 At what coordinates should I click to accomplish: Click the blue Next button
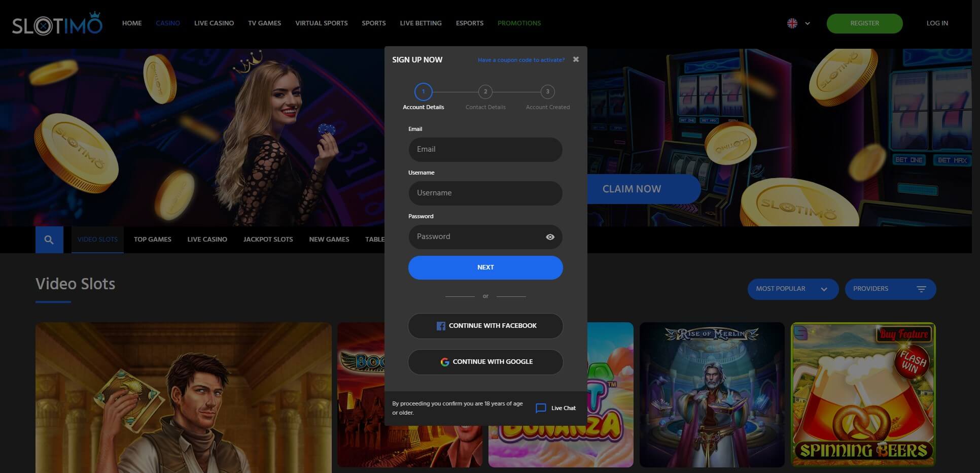click(485, 267)
